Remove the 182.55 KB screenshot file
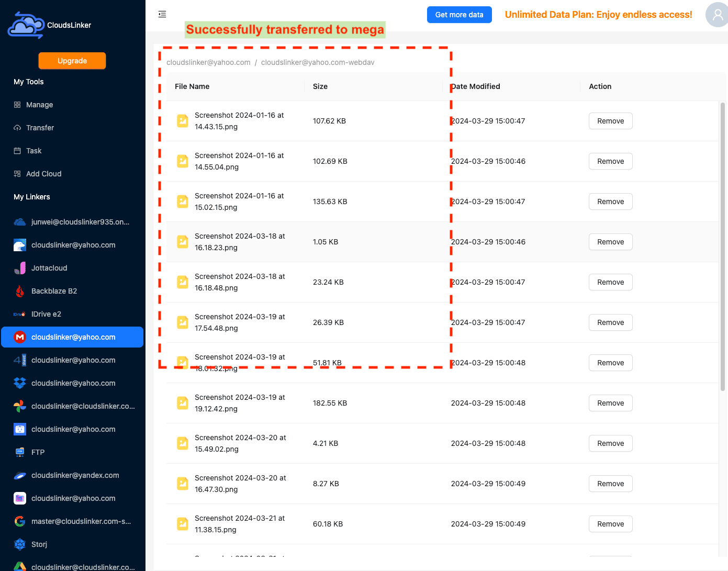728x571 pixels. 611,403
